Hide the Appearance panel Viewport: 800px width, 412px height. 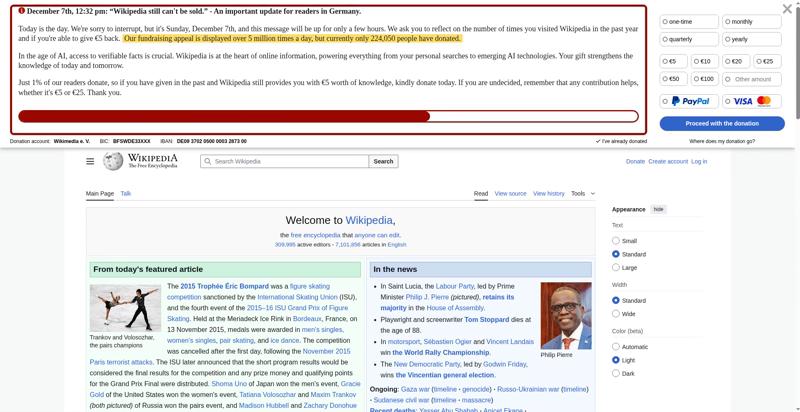[658, 209]
